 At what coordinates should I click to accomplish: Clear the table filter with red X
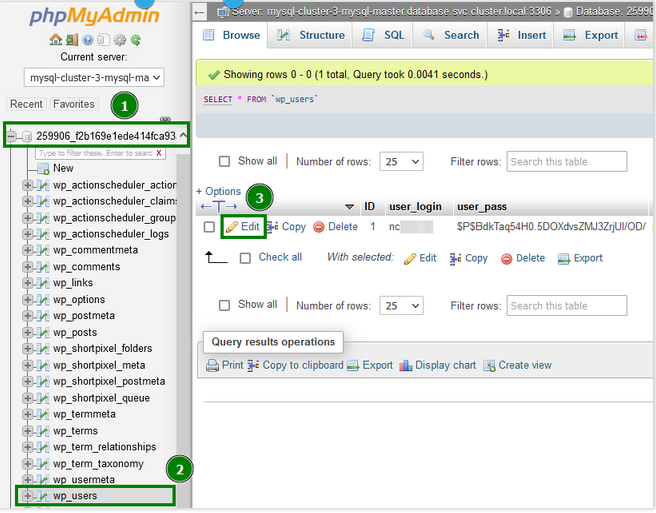pos(159,153)
